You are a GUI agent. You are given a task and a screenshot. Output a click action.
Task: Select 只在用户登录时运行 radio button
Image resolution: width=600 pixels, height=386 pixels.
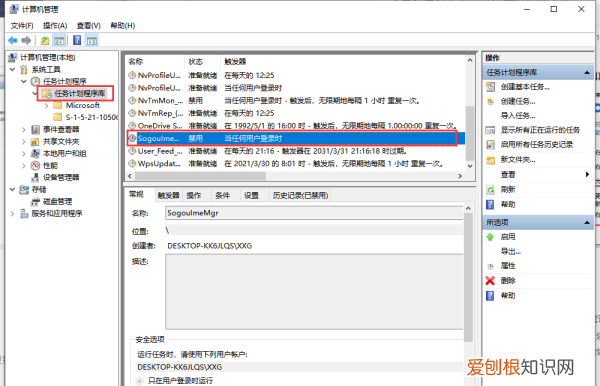tap(140, 381)
